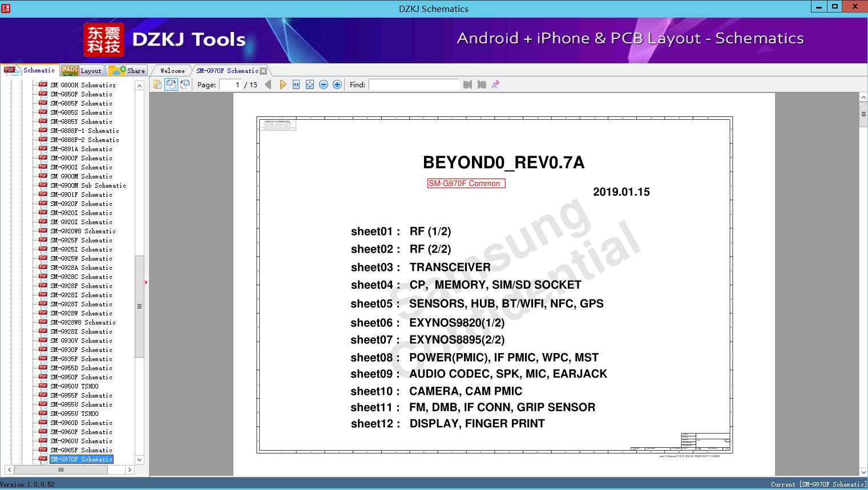Select SM-G955U TSHOO entry
The width and height of the screenshot is (868, 490).
click(x=74, y=414)
